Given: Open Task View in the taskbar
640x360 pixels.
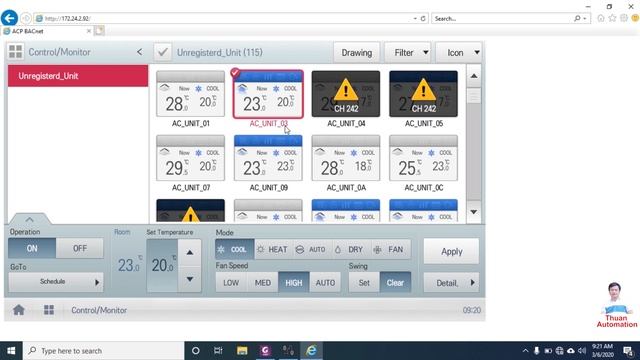Looking at the screenshot, I should click(x=218, y=351).
